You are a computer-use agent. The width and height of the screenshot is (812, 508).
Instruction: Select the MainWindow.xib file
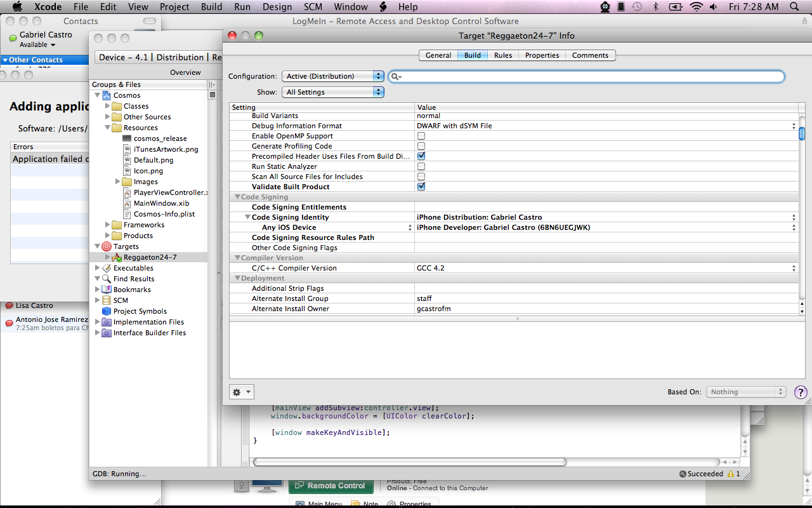[x=161, y=203]
